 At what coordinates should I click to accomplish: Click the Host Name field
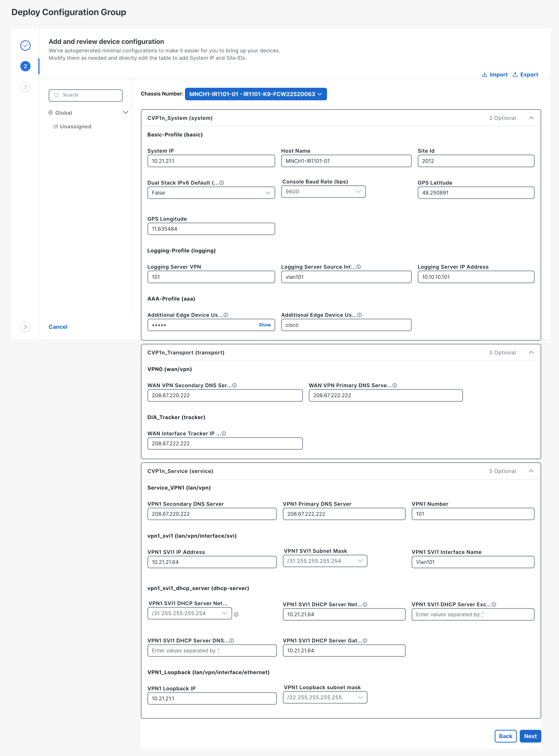tap(346, 161)
